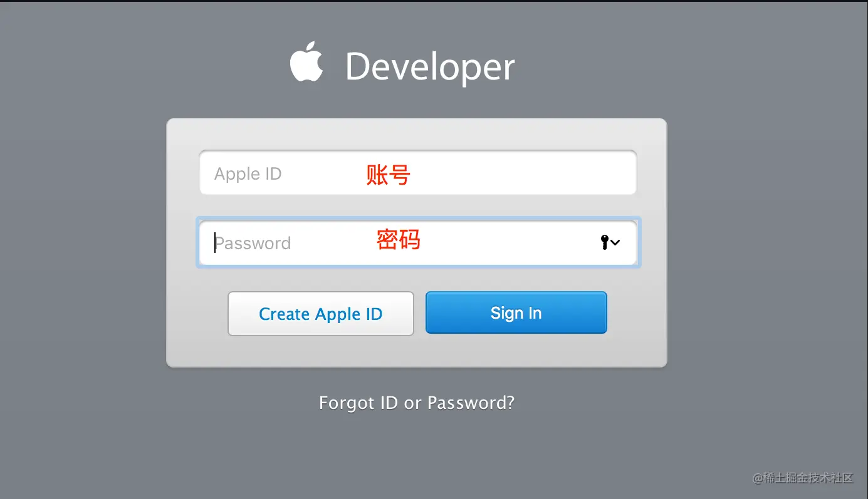Click the Create Apple ID button

321,314
